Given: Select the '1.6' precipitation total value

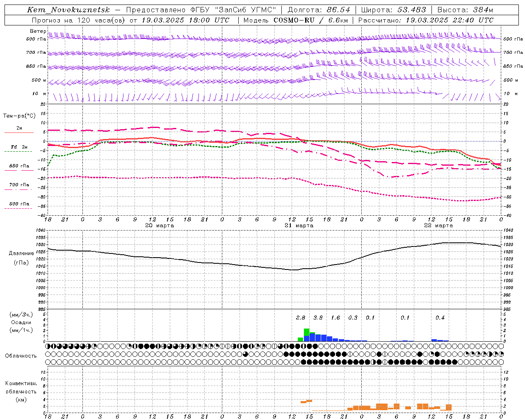Looking at the screenshot, I should 336,318.
